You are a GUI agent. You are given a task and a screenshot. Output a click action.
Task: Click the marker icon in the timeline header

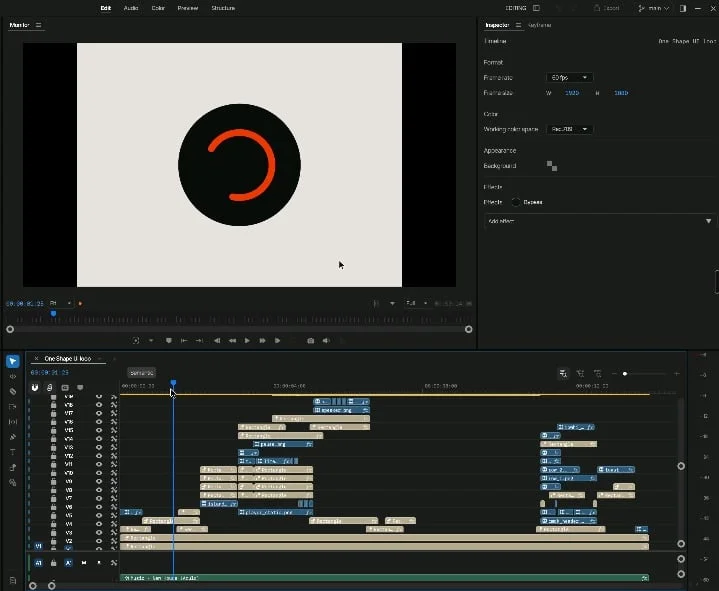[x=80, y=387]
